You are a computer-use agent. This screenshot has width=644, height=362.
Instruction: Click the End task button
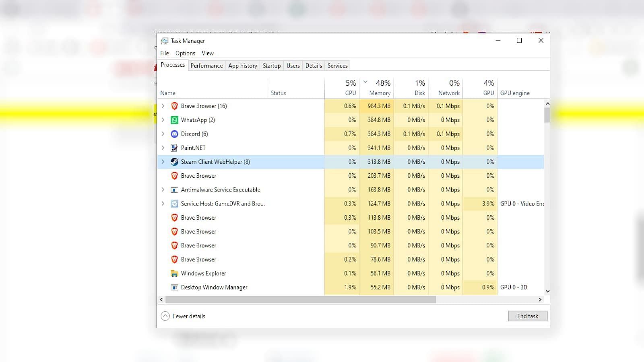click(528, 316)
